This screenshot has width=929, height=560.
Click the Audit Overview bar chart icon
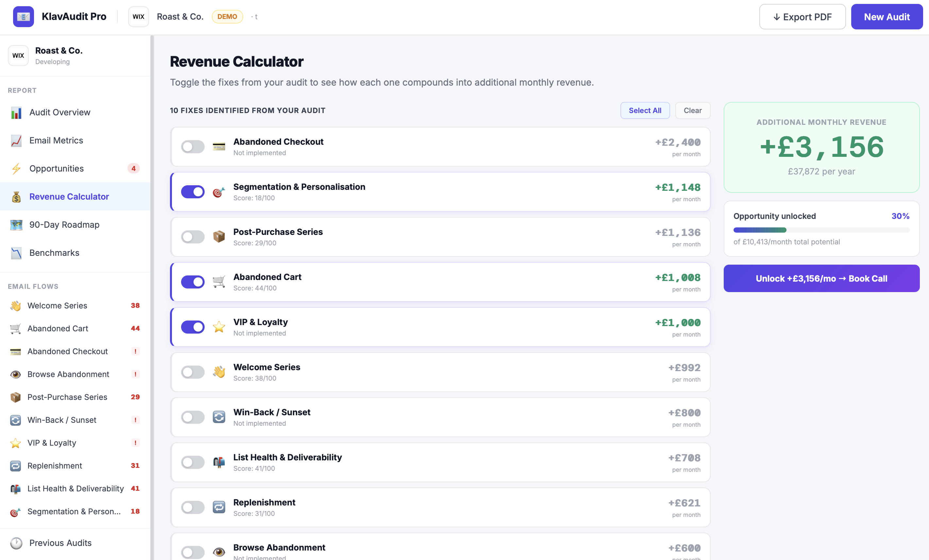coord(16,113)
